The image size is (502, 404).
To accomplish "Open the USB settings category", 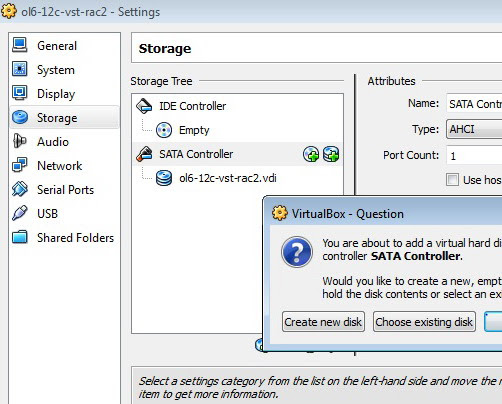I will pos(64,214).
